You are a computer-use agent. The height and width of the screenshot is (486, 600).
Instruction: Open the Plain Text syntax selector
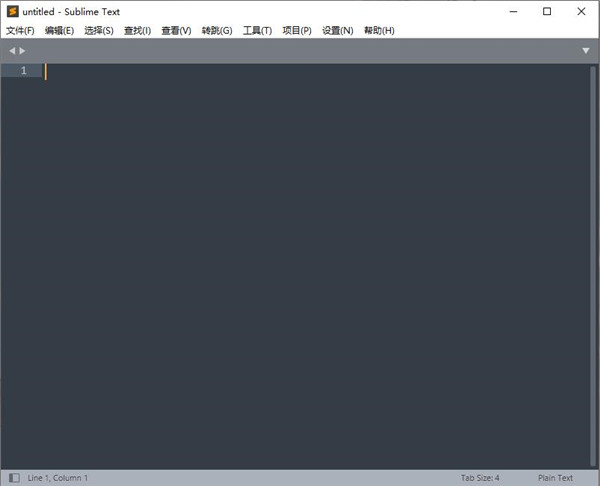tap(555, 478)
